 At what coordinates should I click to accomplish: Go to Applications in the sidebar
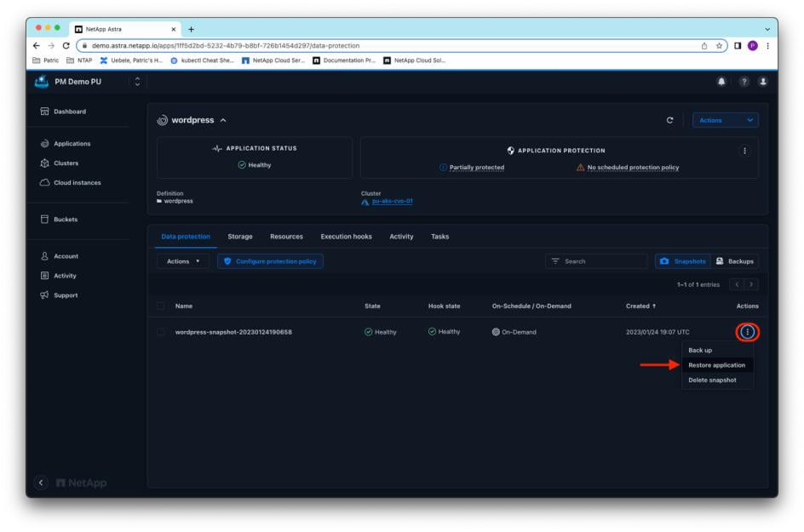click(x=65, y=144)
